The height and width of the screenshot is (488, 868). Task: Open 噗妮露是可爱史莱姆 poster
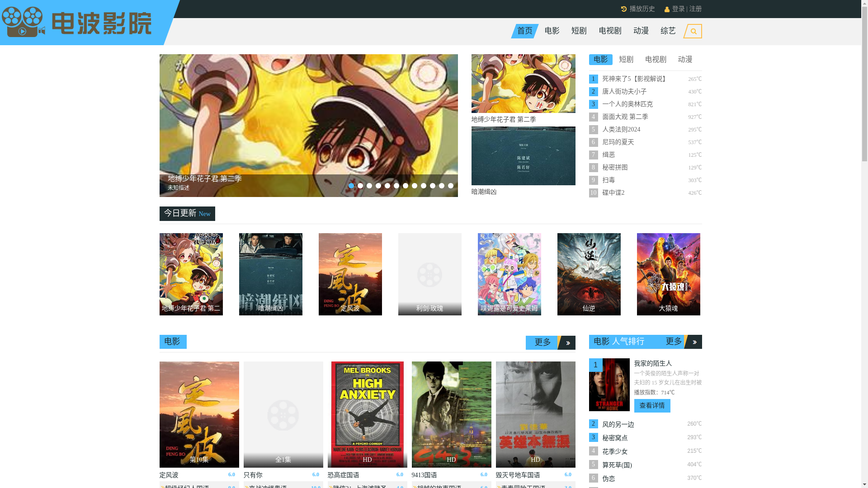[x=509, y=274]
